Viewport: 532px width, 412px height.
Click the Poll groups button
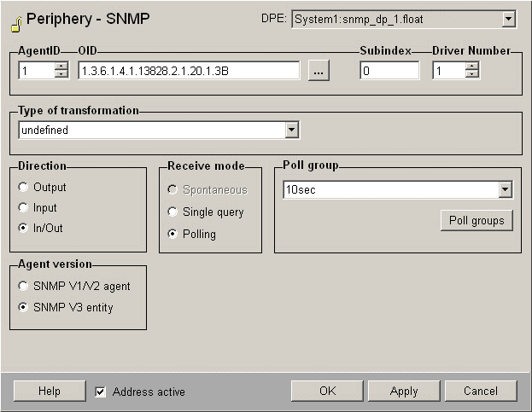(x=476, y=221)
